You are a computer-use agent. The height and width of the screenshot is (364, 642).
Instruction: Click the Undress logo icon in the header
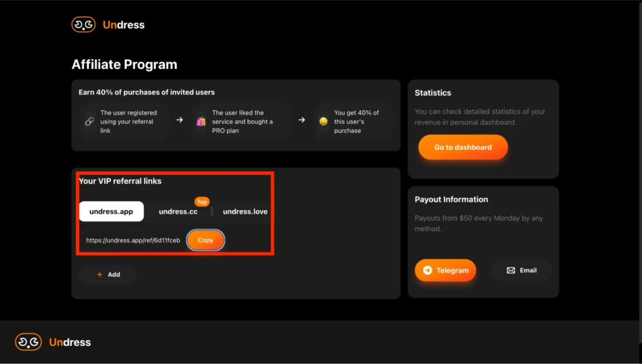83,24
